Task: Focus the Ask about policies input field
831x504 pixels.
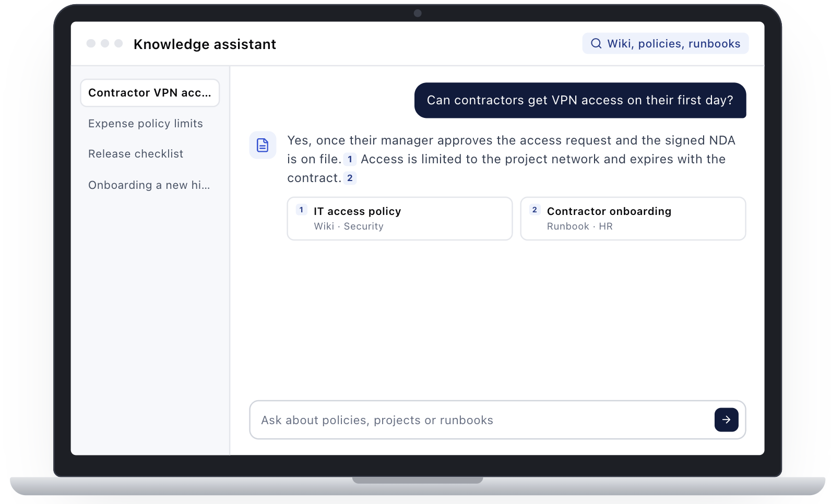Action: pyautogui.click(x=497, y=420)
